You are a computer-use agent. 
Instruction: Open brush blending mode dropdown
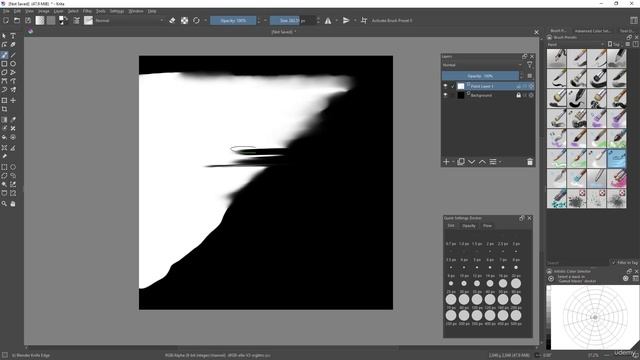tap(129, 20)
